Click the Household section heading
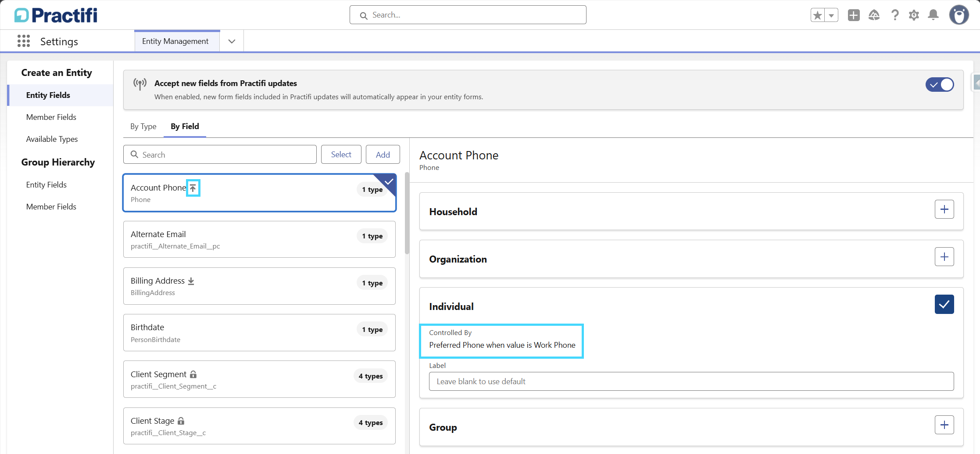The height and width of the screenshot is (454, 980). pos(453,212)
